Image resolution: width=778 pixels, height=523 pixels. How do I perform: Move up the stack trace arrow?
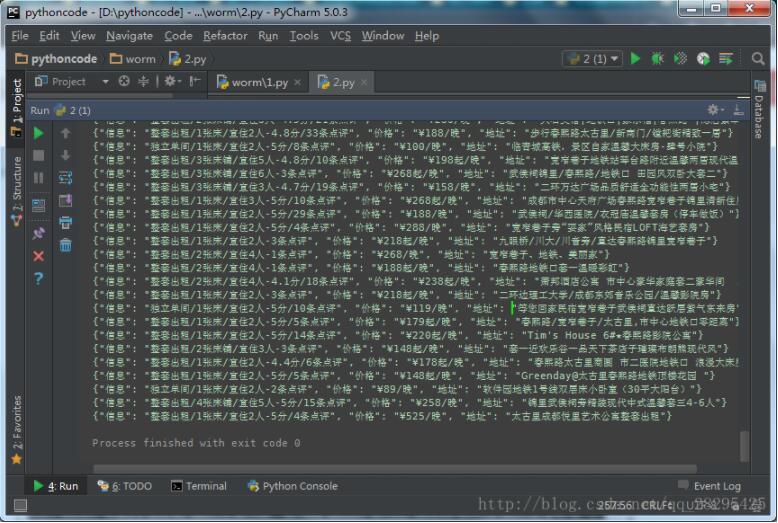click(x=65, y=133)
